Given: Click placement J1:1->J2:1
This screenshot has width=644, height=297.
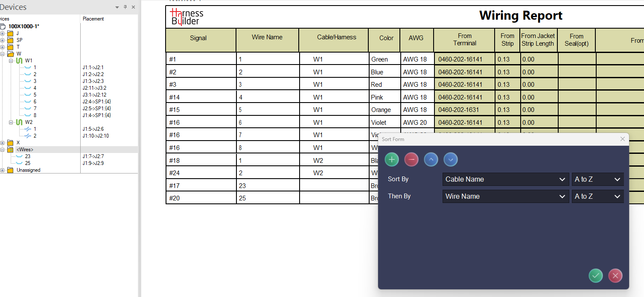Looking at the screenshot, I should click(93, 68).
